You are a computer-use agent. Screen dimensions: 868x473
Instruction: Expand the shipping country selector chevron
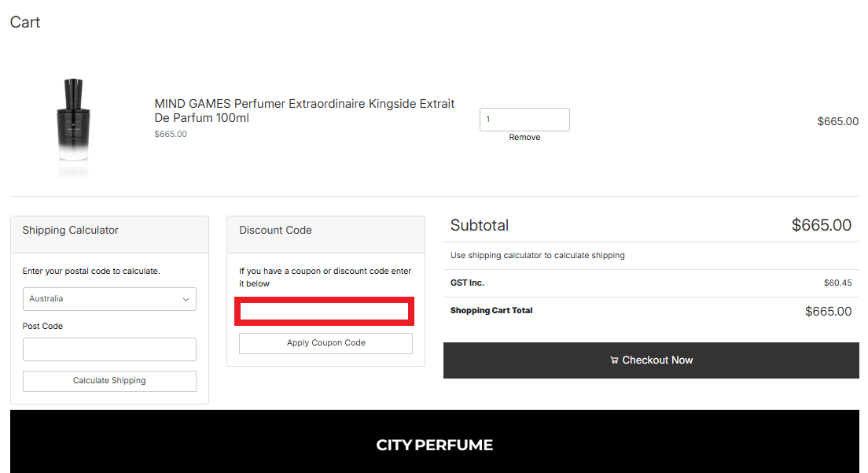[186, 299]
